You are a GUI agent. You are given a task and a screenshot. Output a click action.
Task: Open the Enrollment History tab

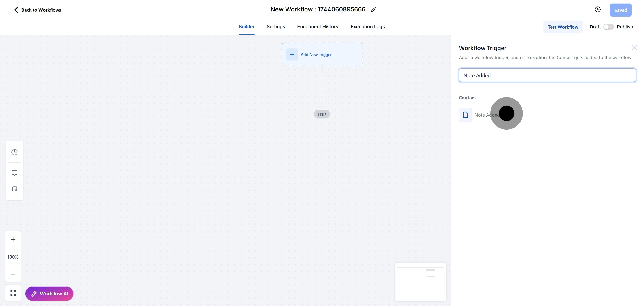[318, 26]
